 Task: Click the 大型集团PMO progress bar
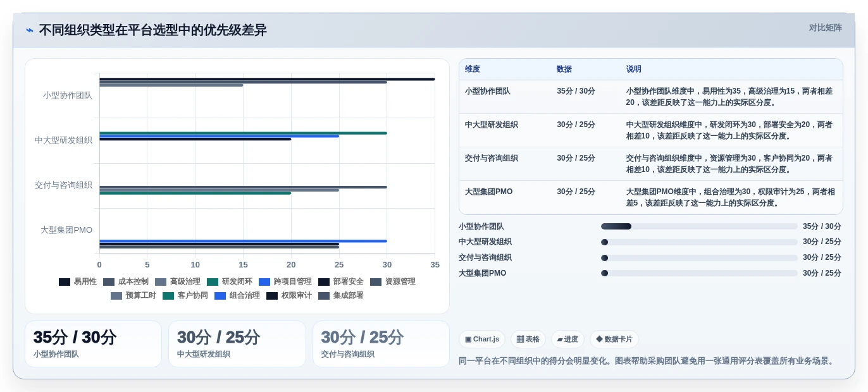pos(699,273)
